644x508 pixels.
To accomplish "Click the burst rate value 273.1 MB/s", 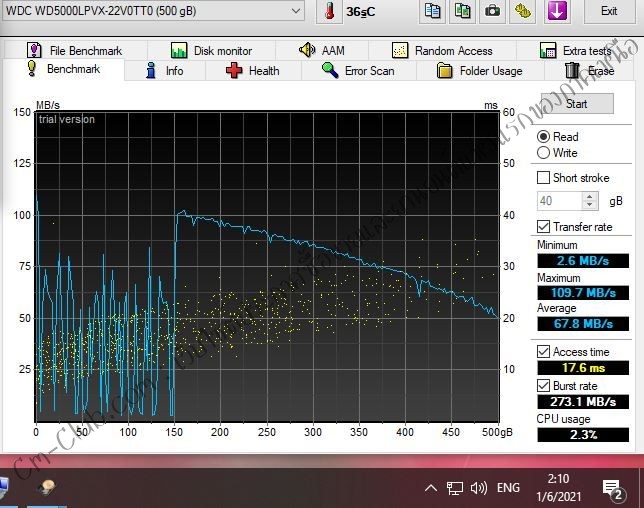I will click(x=583, y=402).
